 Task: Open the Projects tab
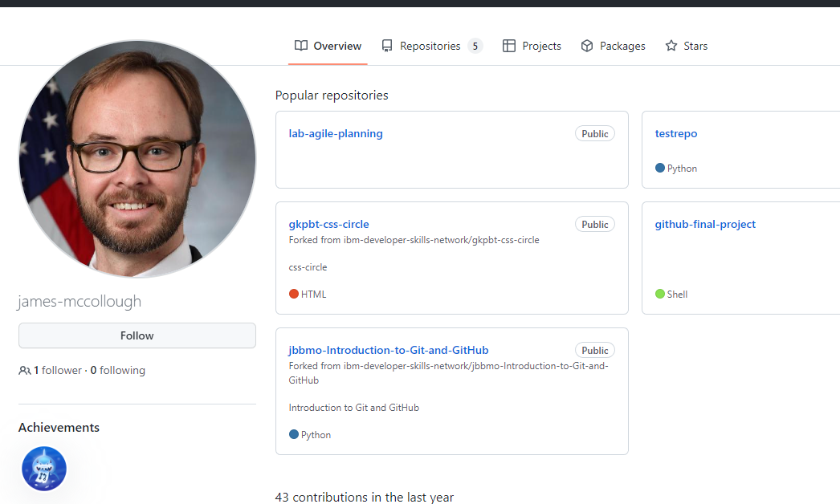click(x=532, y=46)
